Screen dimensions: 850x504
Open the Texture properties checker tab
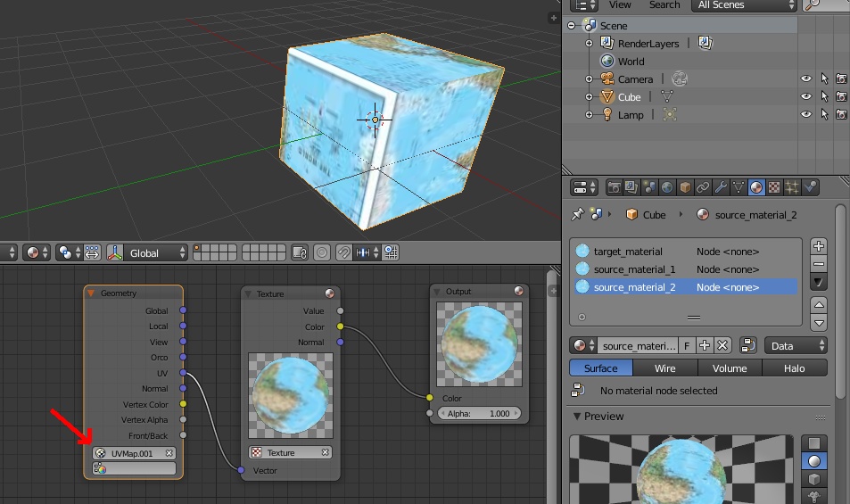[x=774, y=187]
